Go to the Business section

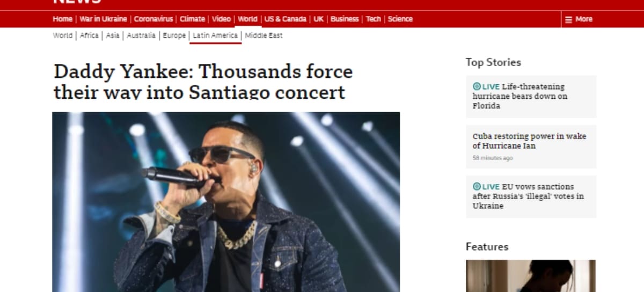click(x=345, y=19)
